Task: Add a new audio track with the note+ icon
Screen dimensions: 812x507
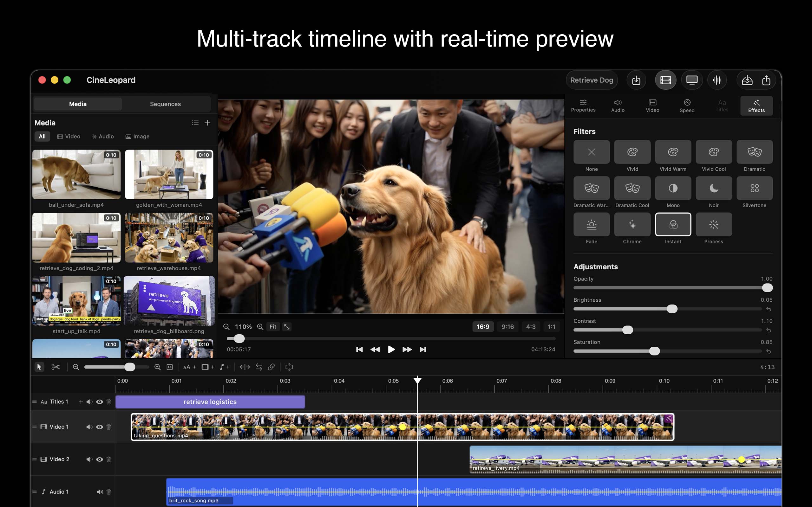Action: pos(224,367)
